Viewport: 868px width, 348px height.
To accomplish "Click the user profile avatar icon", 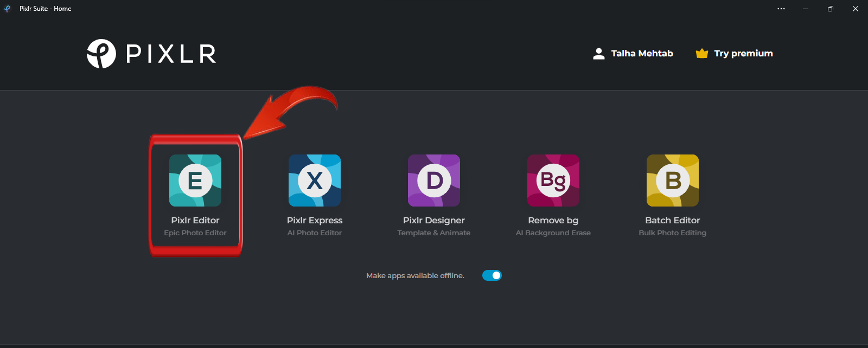I will tap(599, 54).
